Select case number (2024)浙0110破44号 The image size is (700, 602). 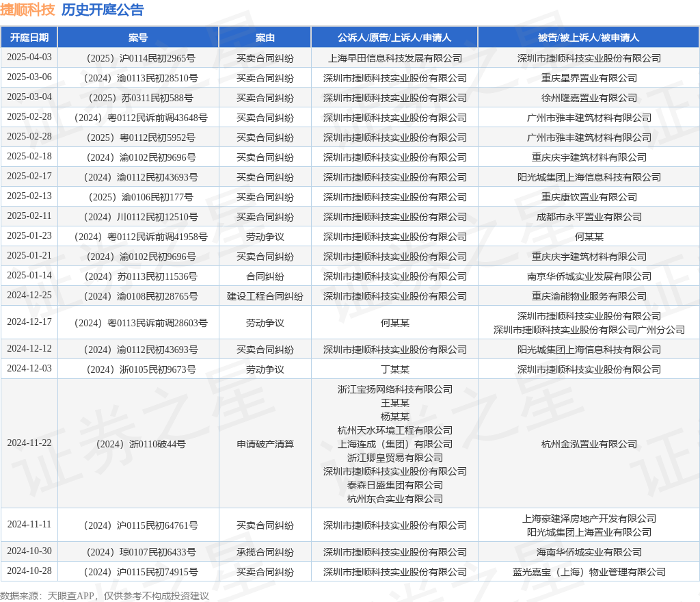tap(141, 444)
